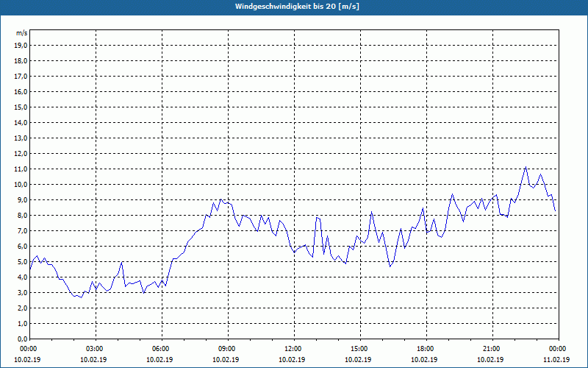Click the "11.02.19" date label
Screen dimensions: 588x368
556,360
